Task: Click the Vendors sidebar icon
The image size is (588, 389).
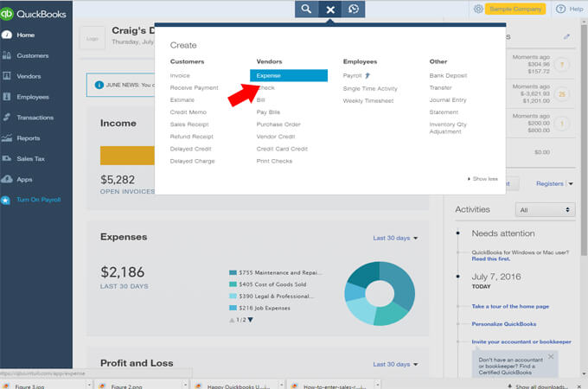Action: 7,76
